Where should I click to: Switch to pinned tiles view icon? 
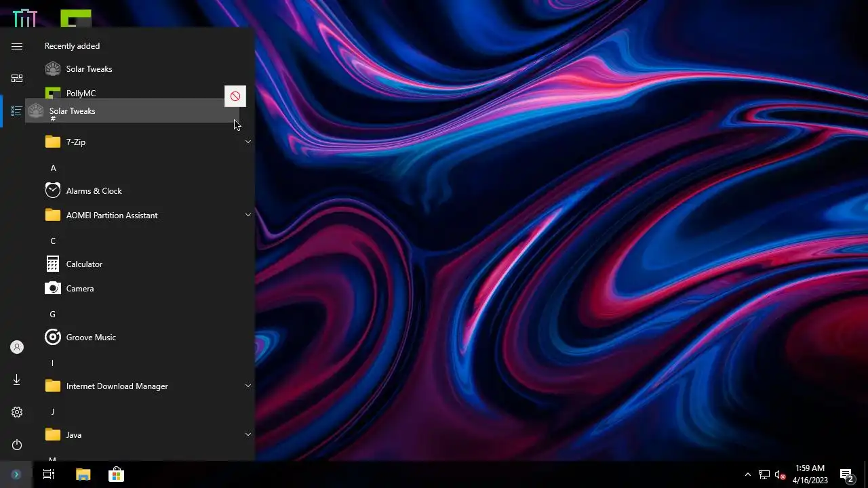17,79
